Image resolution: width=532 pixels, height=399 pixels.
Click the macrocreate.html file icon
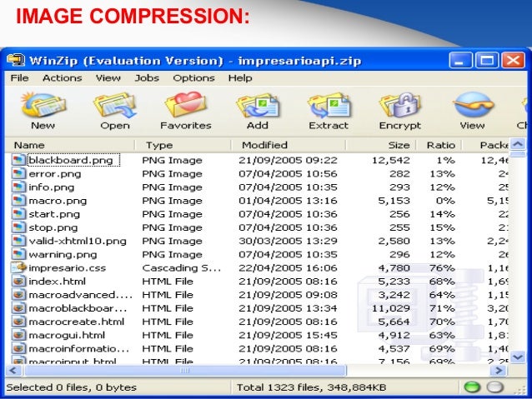[18, 322]
